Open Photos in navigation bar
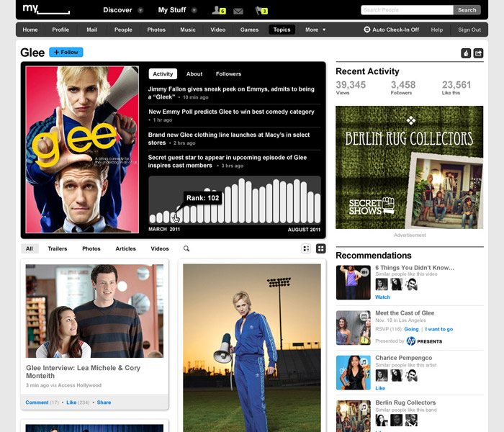 click(156, 30)
